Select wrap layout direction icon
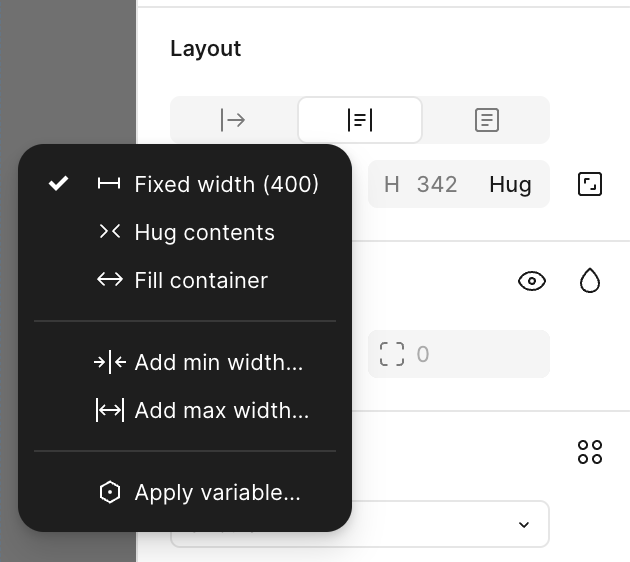Screen dimensions: 630x562 pos(486,120)
